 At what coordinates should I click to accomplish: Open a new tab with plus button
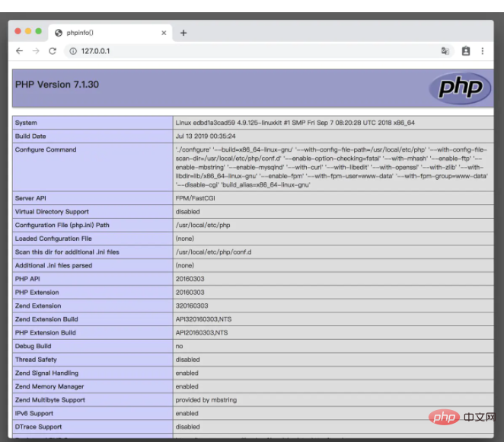[x=183, y=33]
